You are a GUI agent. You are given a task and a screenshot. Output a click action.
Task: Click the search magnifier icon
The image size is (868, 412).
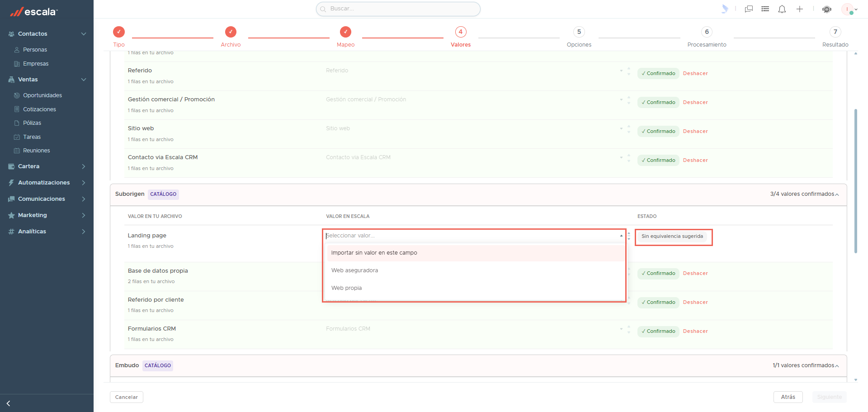click(x=323, y=9)
